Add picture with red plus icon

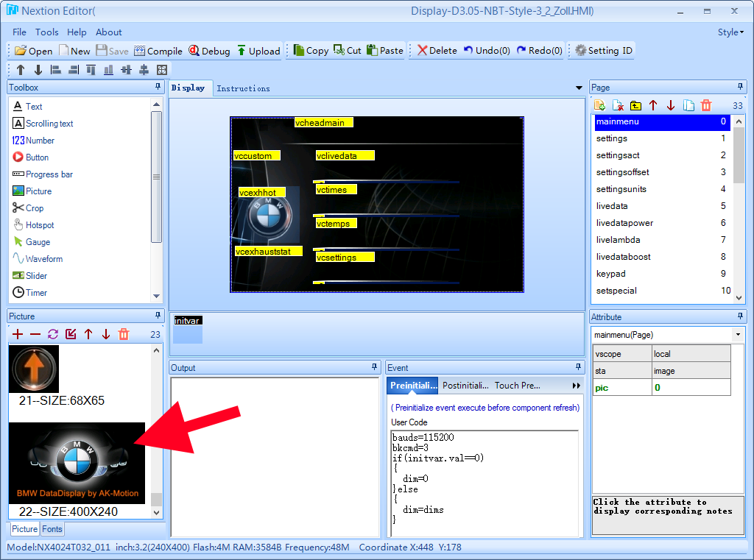pos(18,334)
